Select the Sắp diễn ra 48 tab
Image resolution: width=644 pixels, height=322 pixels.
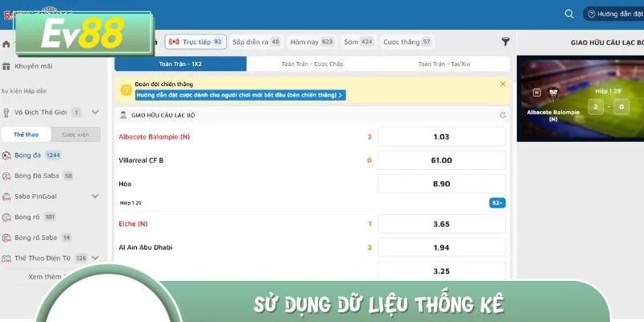click(x=256, y=42)
